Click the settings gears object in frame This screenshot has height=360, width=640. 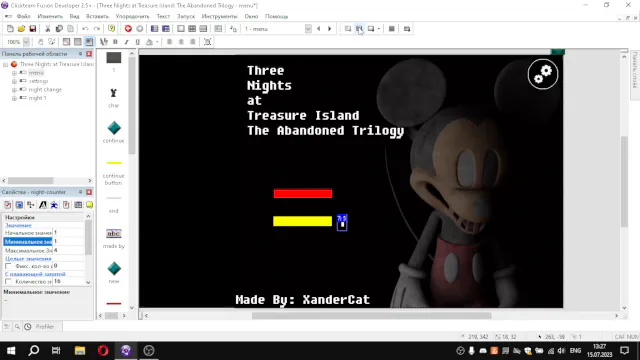click(542, 74)
